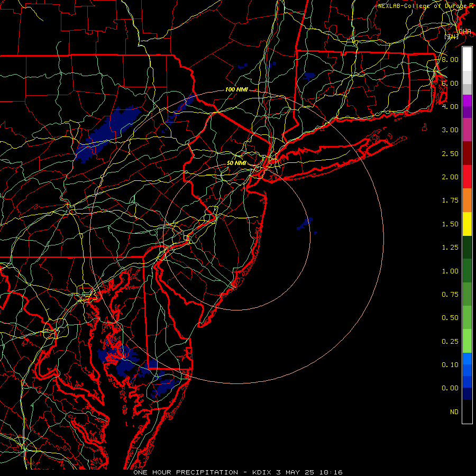The image size is (476, 476).
Task: Click the "3.00" scale label
Action: (450, 130)
